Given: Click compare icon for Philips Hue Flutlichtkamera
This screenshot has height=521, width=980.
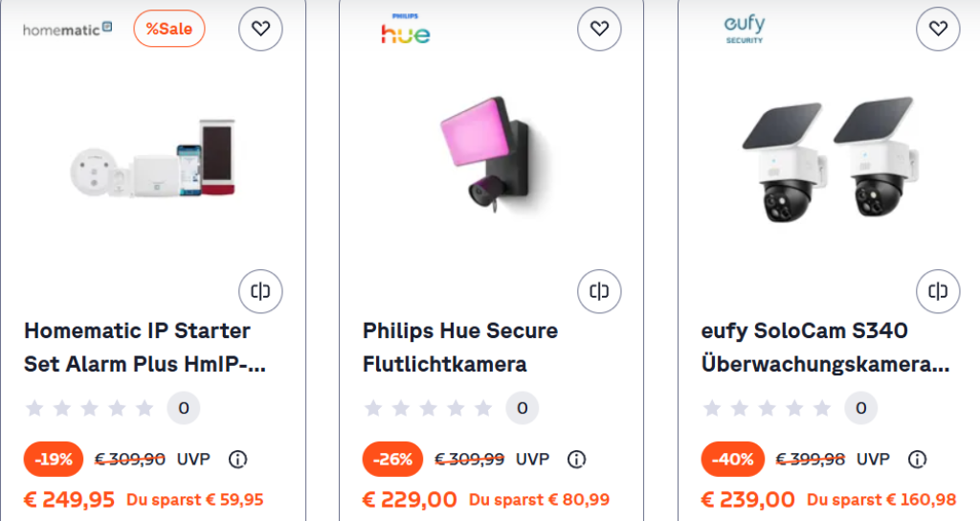Looking at the screenshot, I should 599,291.
